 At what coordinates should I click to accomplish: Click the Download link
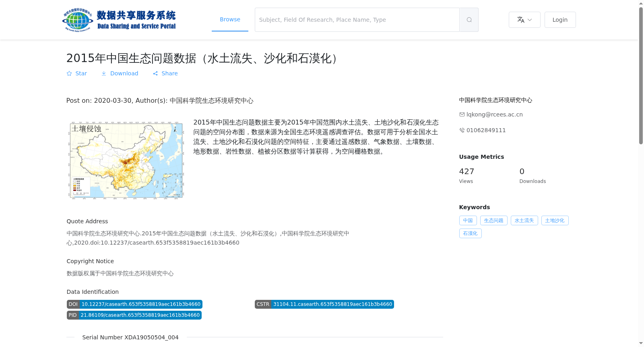pos(120,73)
